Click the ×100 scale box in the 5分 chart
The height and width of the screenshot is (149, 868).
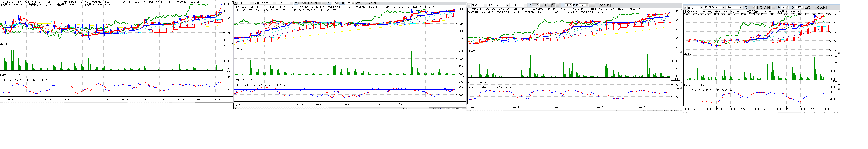coord(227,72)
